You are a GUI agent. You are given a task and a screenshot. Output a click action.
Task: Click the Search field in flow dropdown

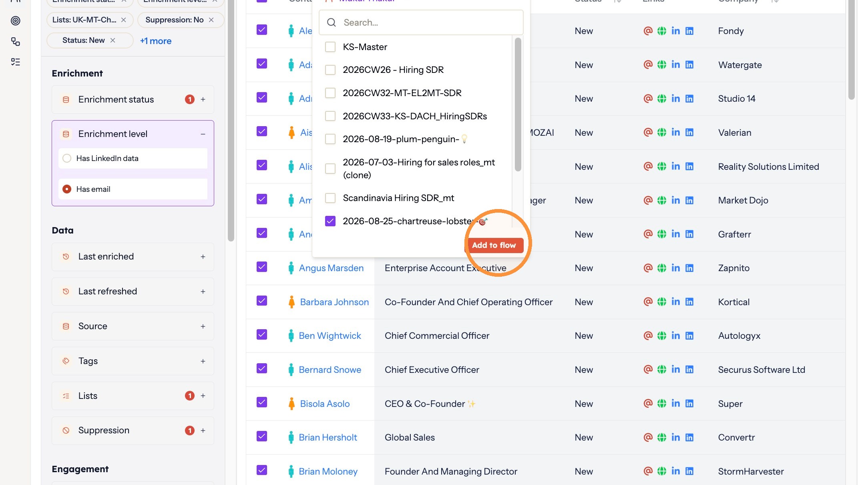pyautogui.click(x=421, y=22)
